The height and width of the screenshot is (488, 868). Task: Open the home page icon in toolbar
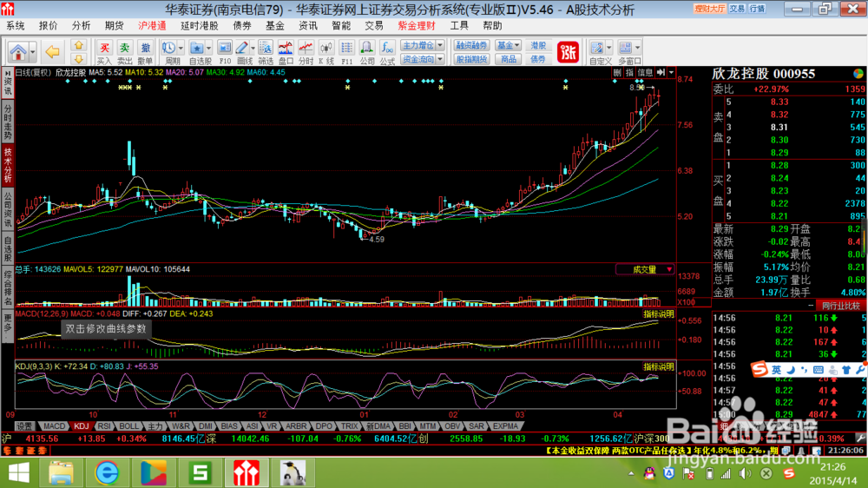coord(17,52)
